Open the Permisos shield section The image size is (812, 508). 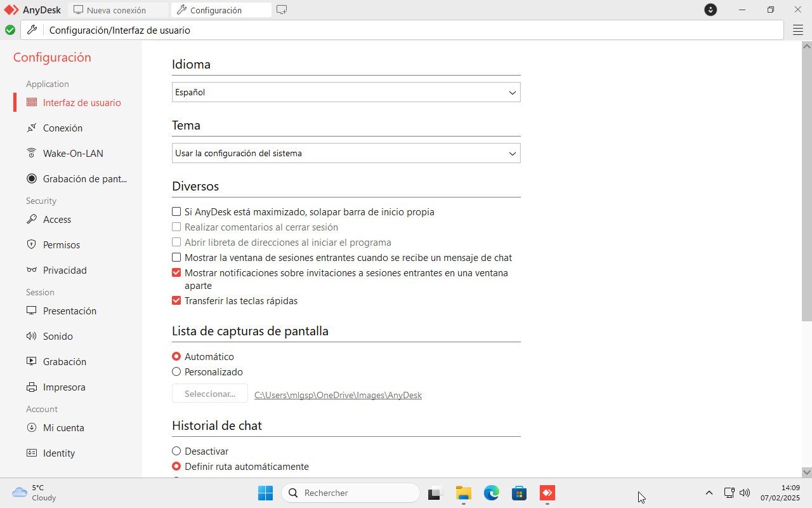coord(61,244)
